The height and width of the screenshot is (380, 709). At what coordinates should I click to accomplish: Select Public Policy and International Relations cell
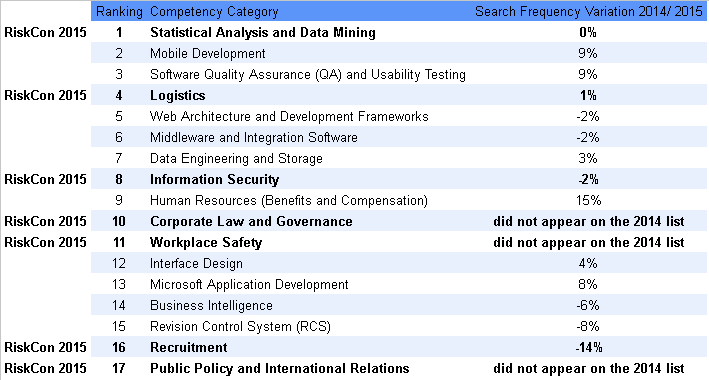[x=279, y=368]
